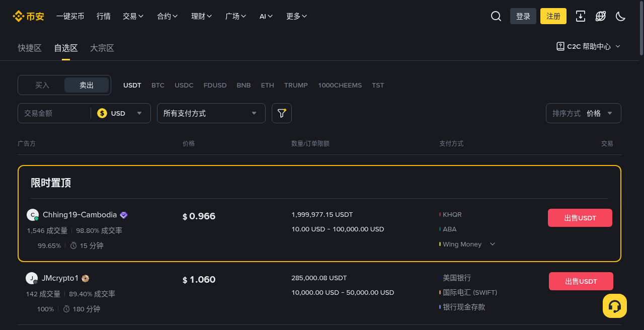Click the 285,000.08 USDT amount
Viewport: 644px width, 330px height.
pos(319,278)
